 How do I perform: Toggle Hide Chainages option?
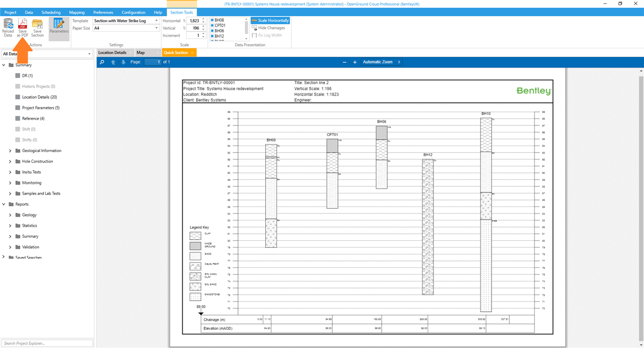click(268, 28)
